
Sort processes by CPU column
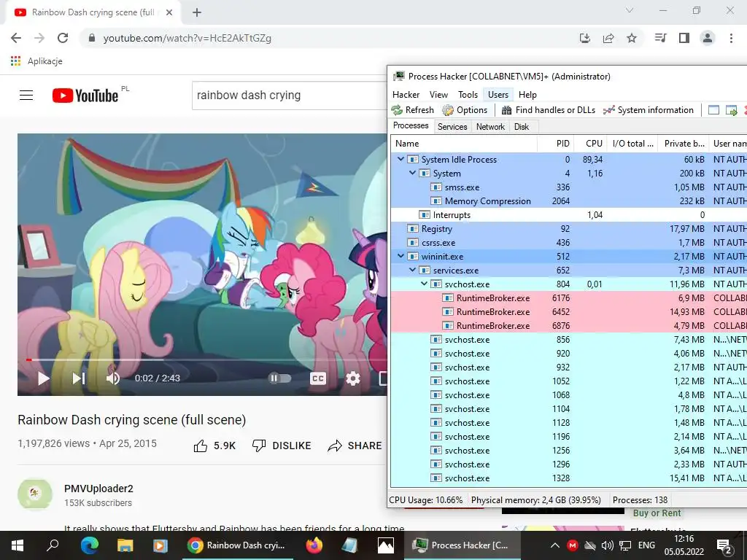(591, 144)
